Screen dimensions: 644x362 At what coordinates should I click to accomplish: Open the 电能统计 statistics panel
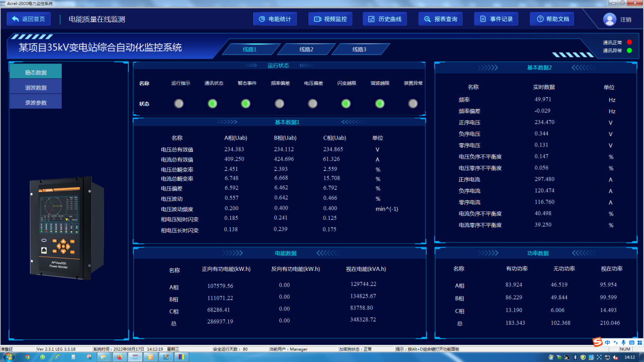(275, 19)
